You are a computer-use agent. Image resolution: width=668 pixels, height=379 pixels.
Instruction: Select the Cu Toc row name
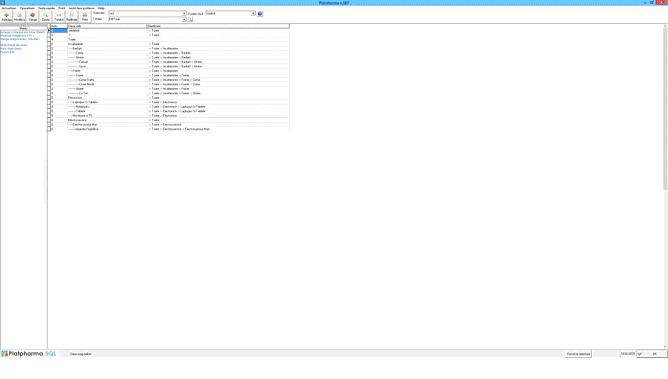click(x=83, y=93)
